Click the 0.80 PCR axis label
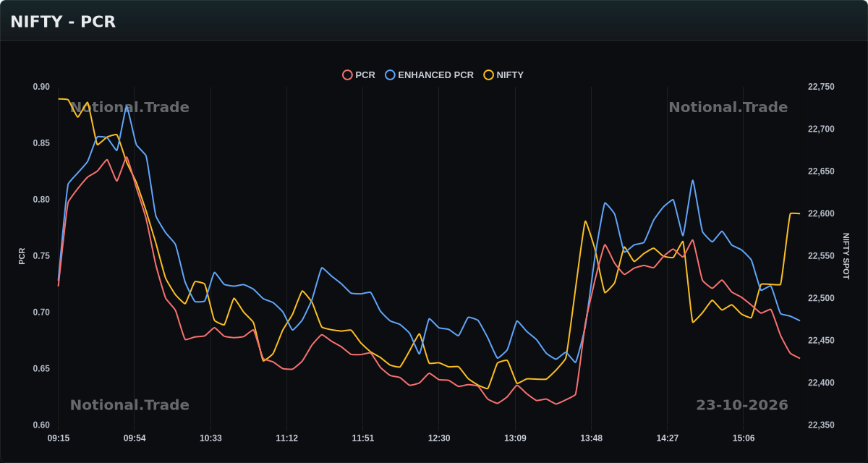The width and height of the screenshot is (868, 463). coord(41,200)
